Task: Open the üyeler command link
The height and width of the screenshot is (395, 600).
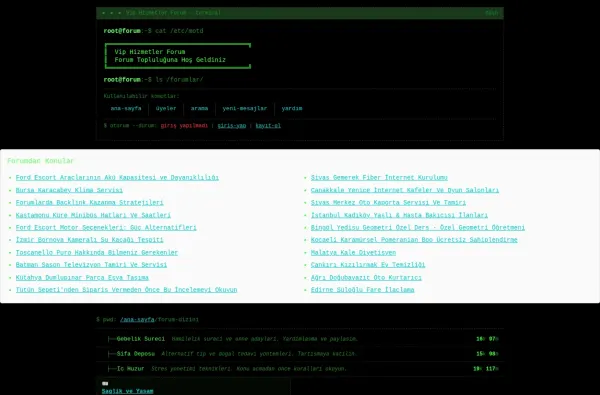Action: point(166,108)
